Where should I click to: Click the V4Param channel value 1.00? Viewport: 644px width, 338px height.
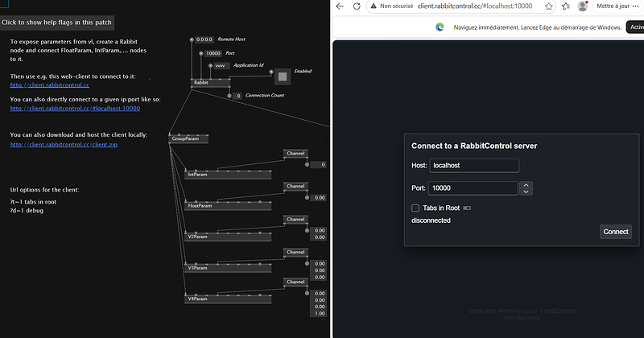pos(318,313)
